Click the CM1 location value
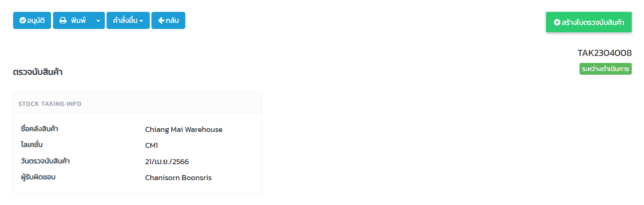The image size is (644, 205). tap(151, 145)
